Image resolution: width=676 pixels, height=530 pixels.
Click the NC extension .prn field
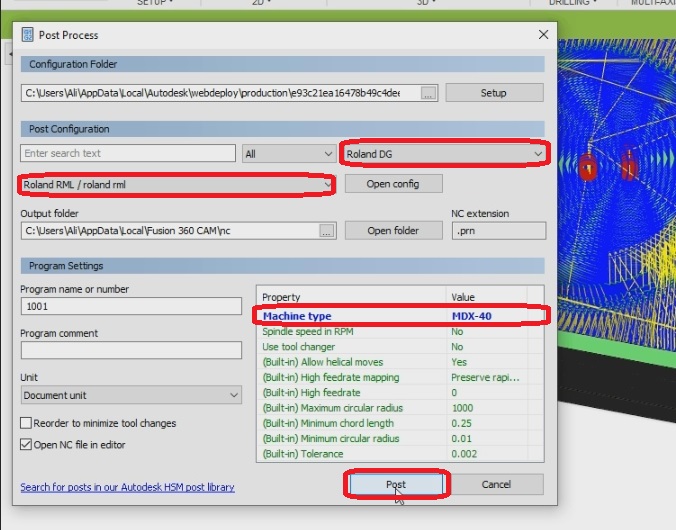(499, 231)
